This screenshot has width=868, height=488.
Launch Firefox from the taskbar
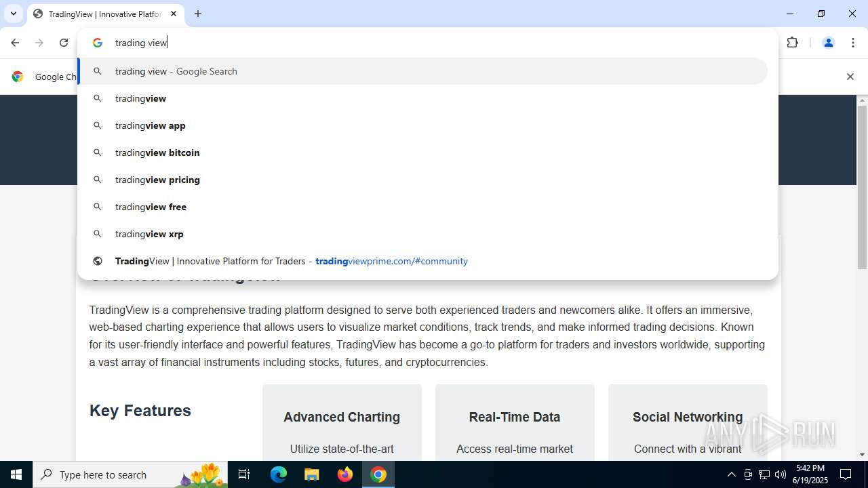[345, 474]
